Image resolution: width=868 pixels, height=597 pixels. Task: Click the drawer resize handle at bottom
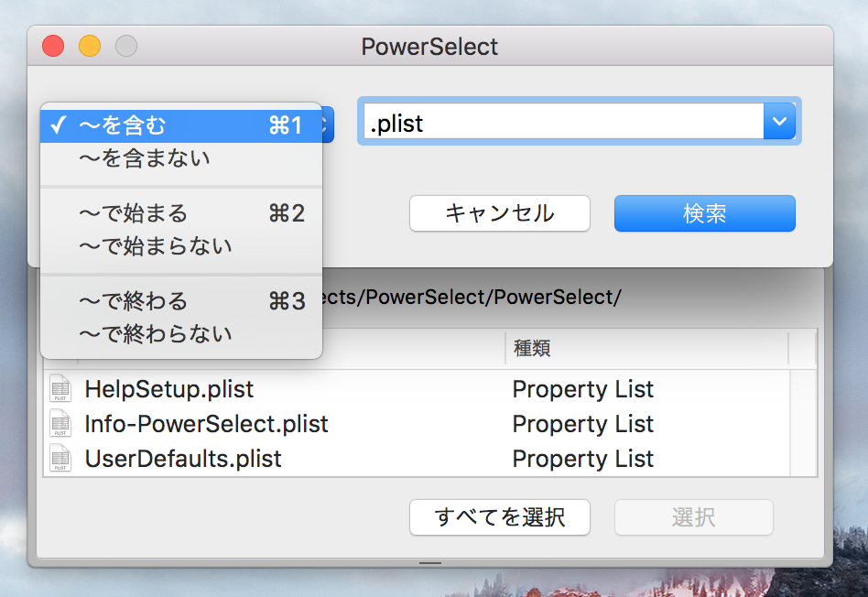(430, 562)
